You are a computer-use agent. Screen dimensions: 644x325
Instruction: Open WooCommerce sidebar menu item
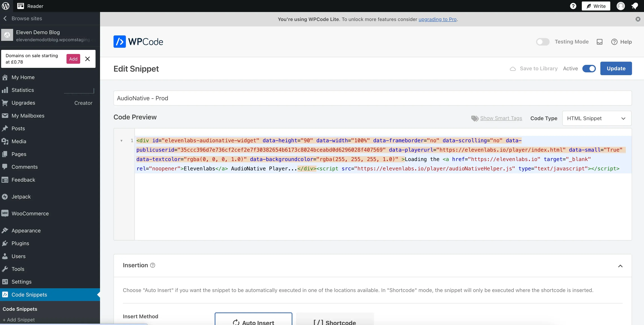(30, 213)
